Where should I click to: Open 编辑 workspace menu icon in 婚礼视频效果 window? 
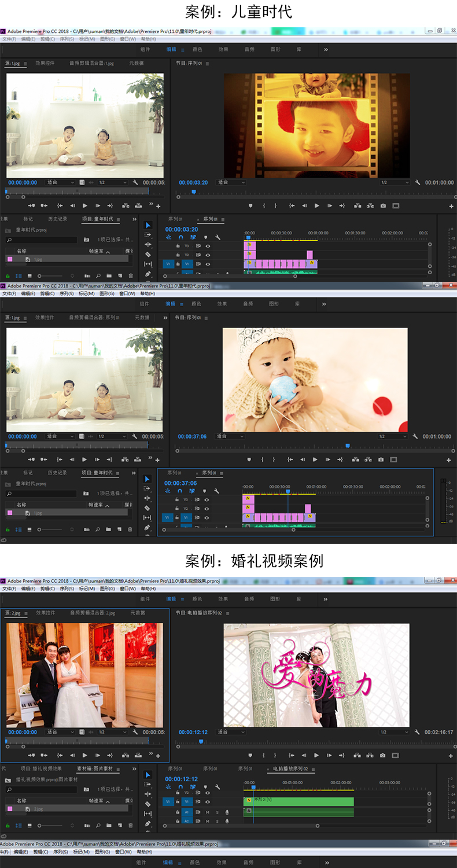(x=183, y=599)
